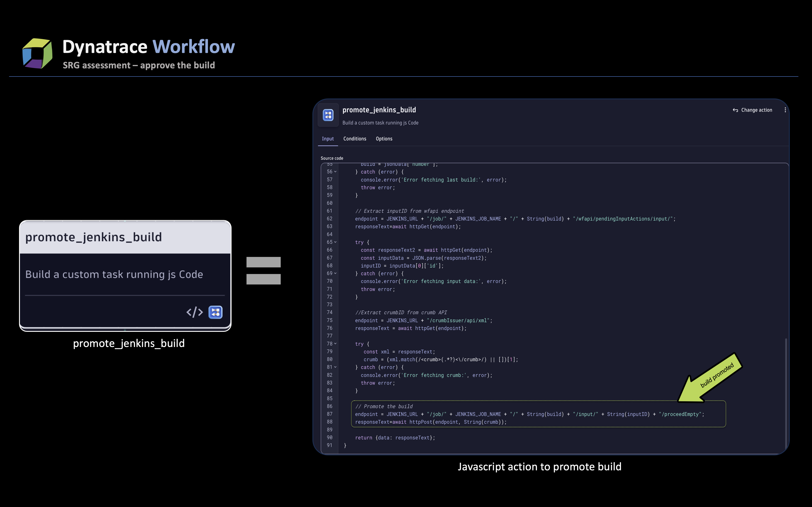Open the Options tab
This screenshot has height=507, width=812.
pos(384,139)
